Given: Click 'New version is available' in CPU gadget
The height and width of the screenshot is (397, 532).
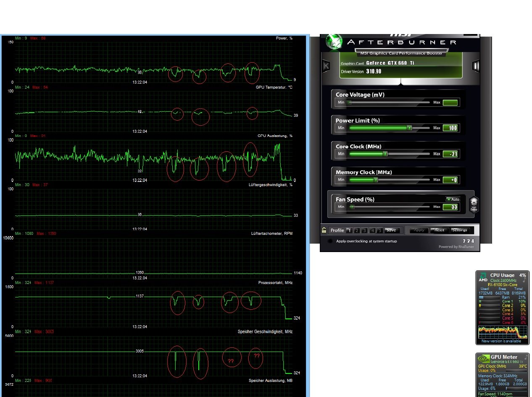Looking at the screenshot, I should pyautogui.click(x=501, y=341).
